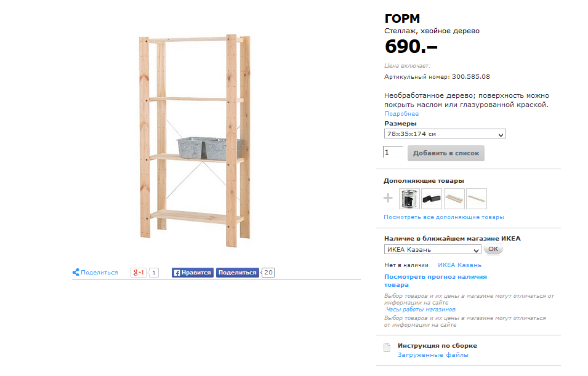Click the share icon beside Поделиться
The height and width of the screenshot is (376, 588).
[76, 272]
